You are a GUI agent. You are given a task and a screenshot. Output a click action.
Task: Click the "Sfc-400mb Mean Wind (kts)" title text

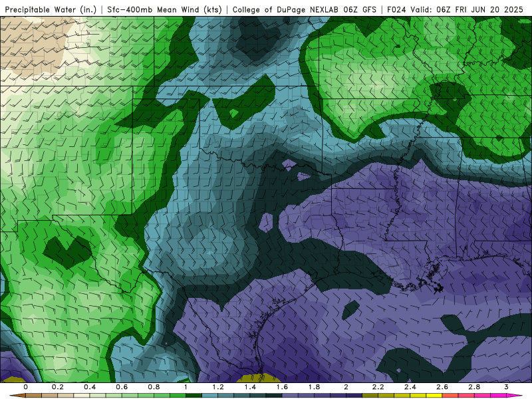164,10
